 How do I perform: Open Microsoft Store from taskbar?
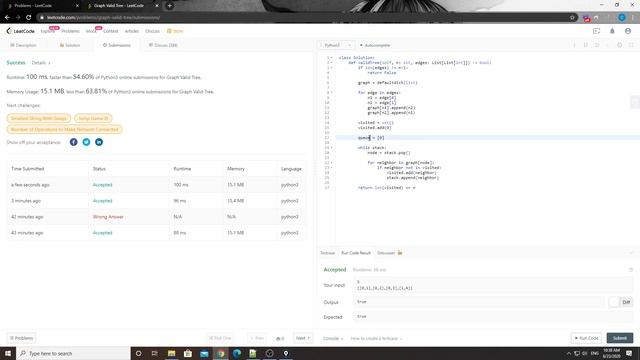188,353
